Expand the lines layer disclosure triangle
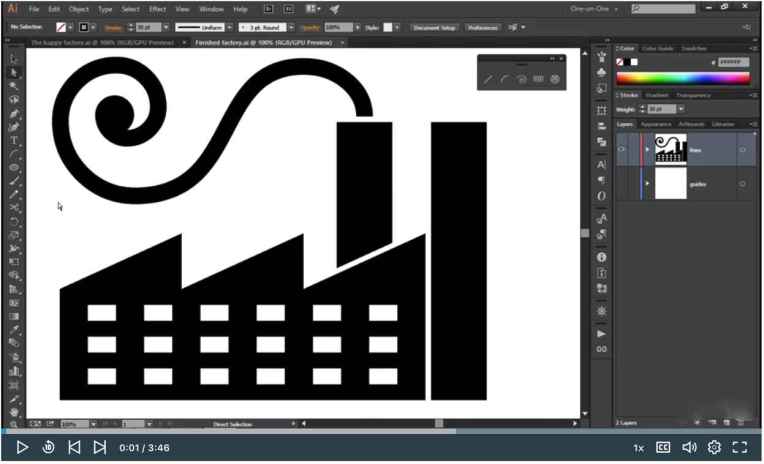The height and width of the screenshot is (464, 764). click(647, 150)
